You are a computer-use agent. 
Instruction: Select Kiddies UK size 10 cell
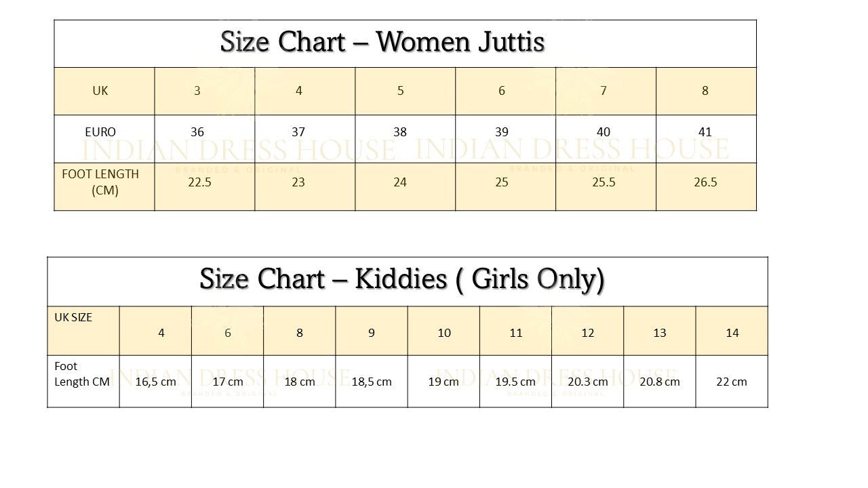444,333
